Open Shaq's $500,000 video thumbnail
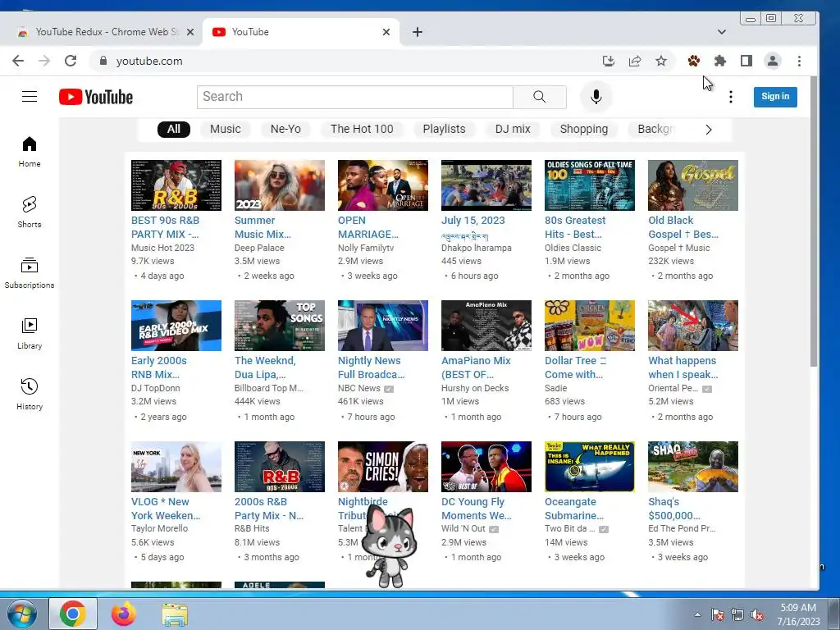 pos(693,467)
